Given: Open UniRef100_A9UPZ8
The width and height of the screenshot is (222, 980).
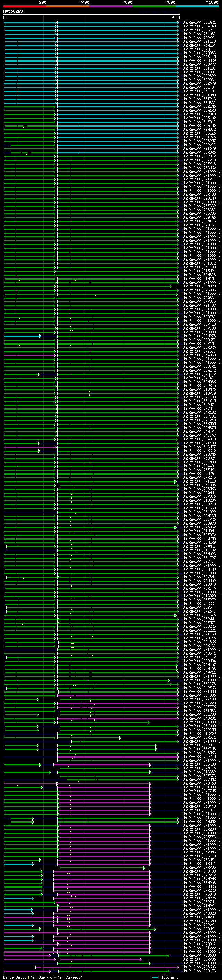Looking at the screenshot, I should coord(199,336).
